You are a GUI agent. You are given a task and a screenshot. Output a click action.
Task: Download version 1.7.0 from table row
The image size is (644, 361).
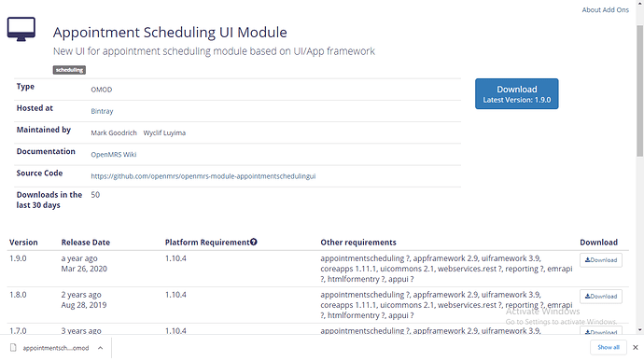pos(601,330)
